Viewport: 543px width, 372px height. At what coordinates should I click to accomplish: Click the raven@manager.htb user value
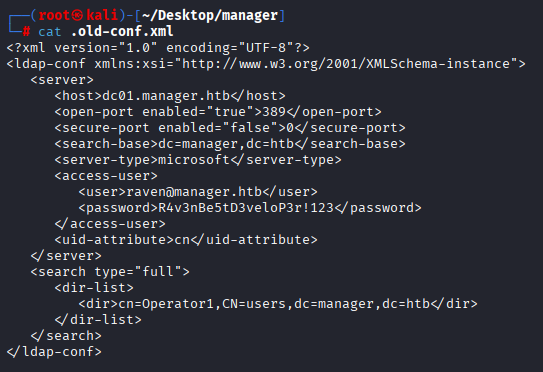tap(194, 192)
